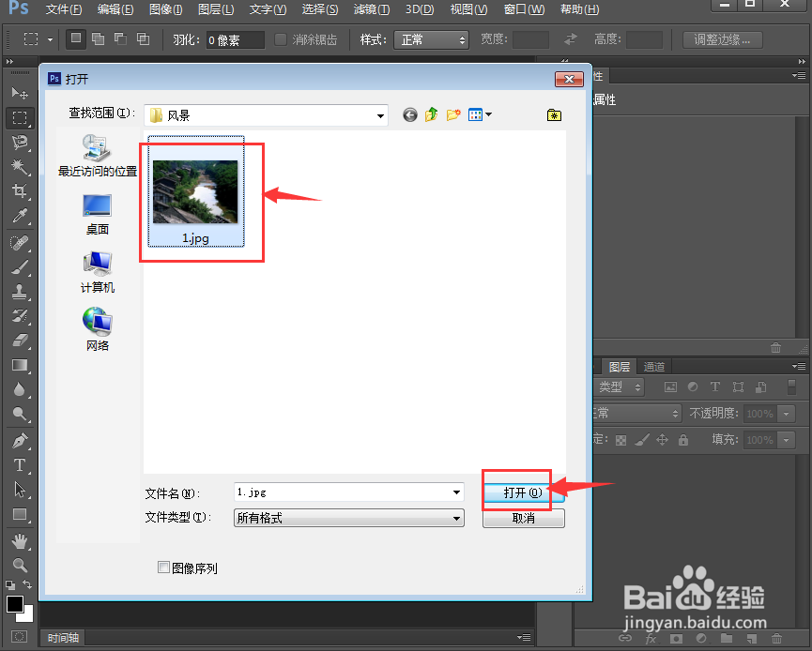Click the 调整边缘 button
Screen dimensions: 812x651
point(723,39)
